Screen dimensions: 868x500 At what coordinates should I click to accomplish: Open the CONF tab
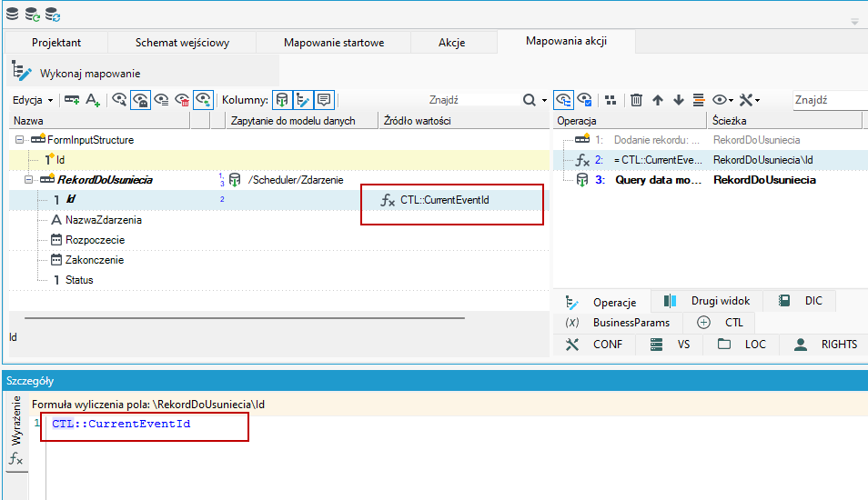click(594, 344)
